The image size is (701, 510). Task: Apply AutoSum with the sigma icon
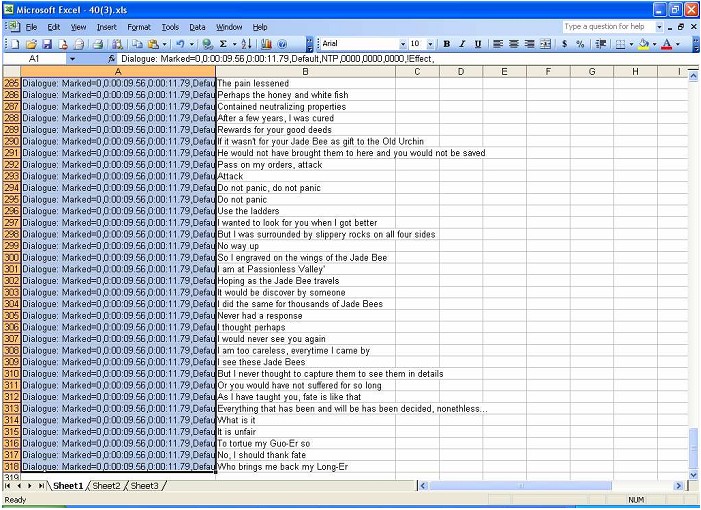[x=223, y=44]
